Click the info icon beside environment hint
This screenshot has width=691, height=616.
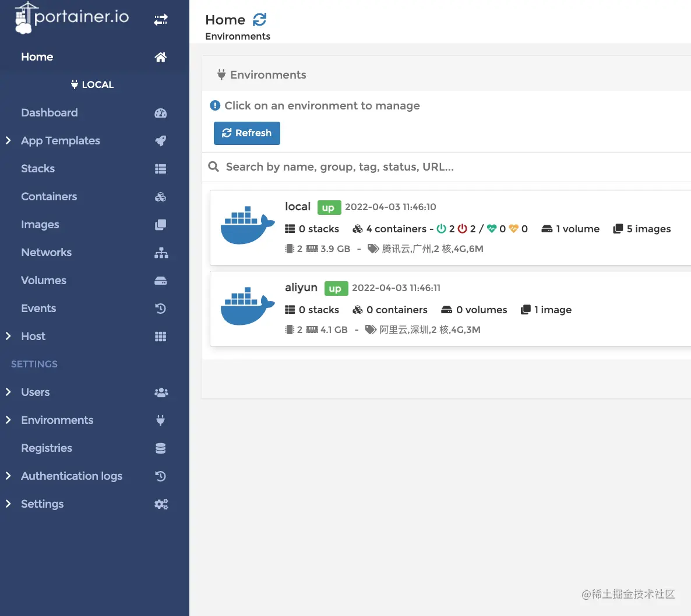[x=215, y=106]
